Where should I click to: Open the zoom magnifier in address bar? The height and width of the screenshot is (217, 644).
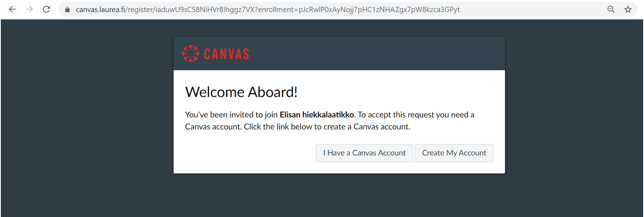pyautogui.click(x=611, y=9)
